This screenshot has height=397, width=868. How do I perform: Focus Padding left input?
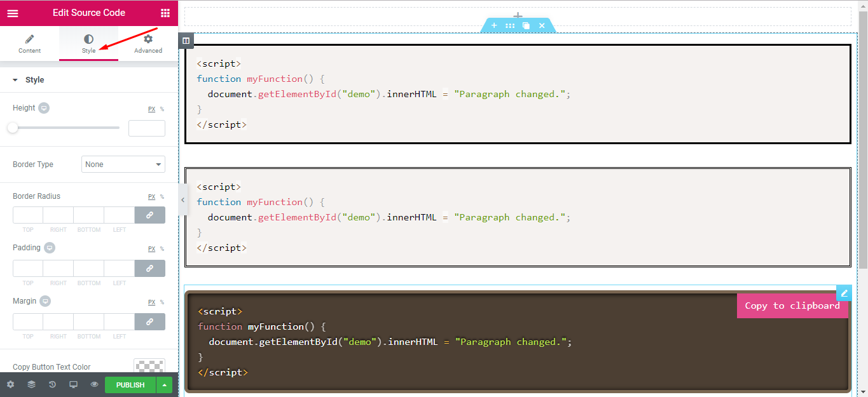(120, 269)
